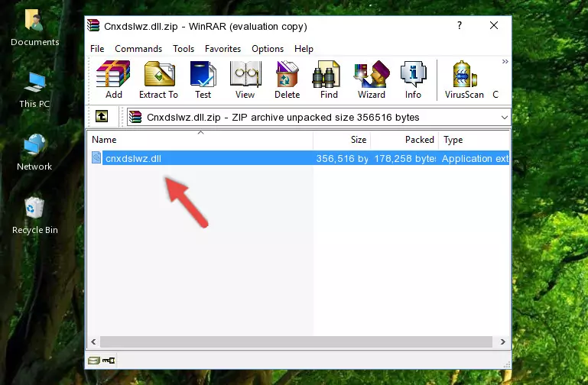Image resolution: width=588 pixels, height=385 pixels.
Task: Sort by the Name column header
Action: tap(200, 140)
